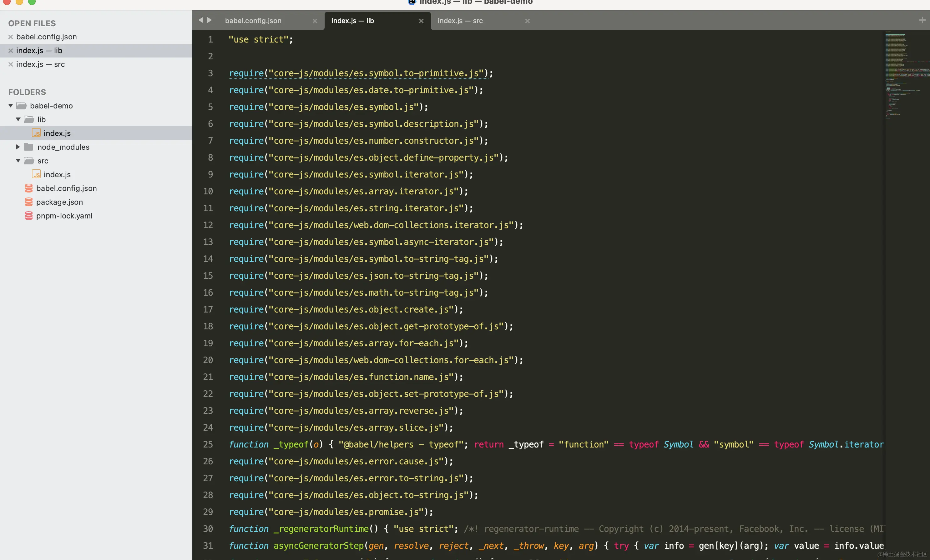Collapse the lib folder
The width and height of the screenshot is (930, 560).
pyautogui.click(x=18, y=119)
